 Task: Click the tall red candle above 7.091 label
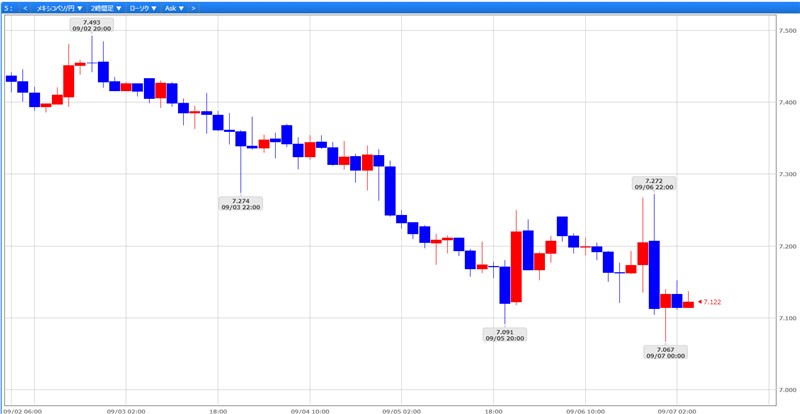point(517,266)
